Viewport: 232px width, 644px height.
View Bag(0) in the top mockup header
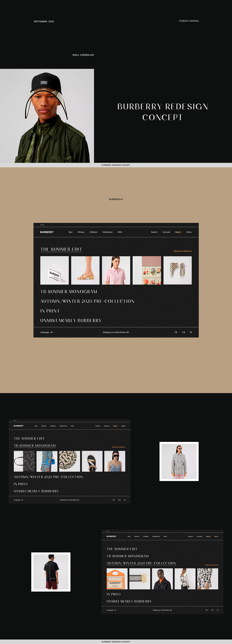(x=178, y=232)
